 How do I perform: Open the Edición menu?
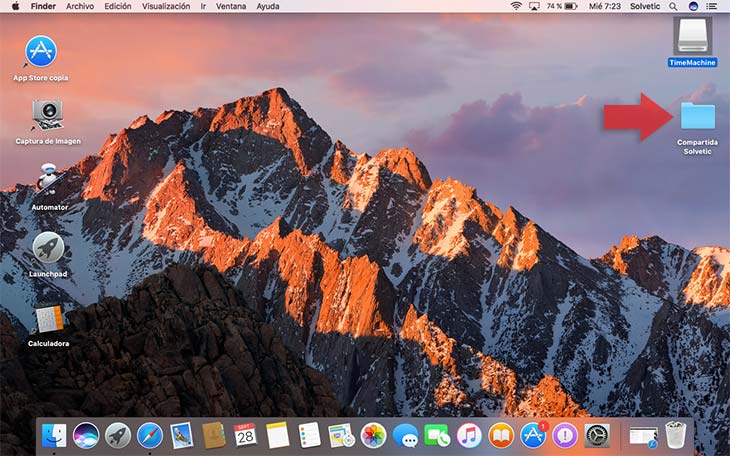point(117,6)
